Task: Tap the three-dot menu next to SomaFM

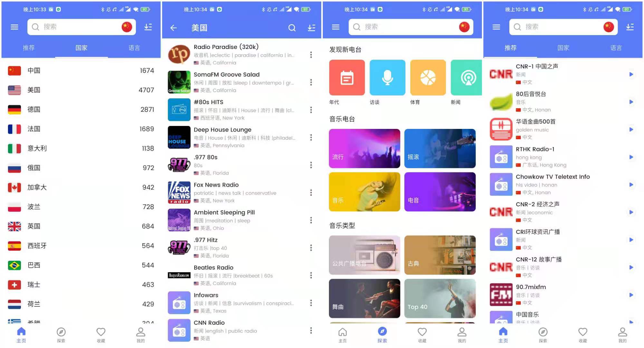Action: pyautogui.click(x=312, y=82)
